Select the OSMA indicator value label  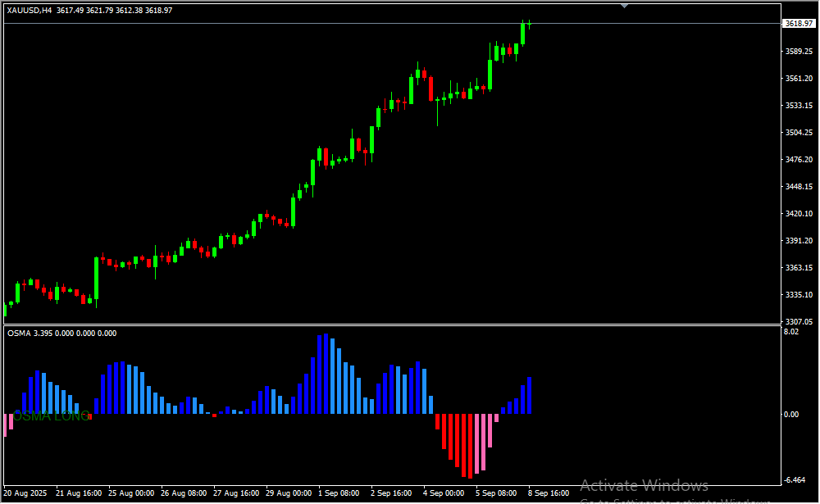coord(61,333)
